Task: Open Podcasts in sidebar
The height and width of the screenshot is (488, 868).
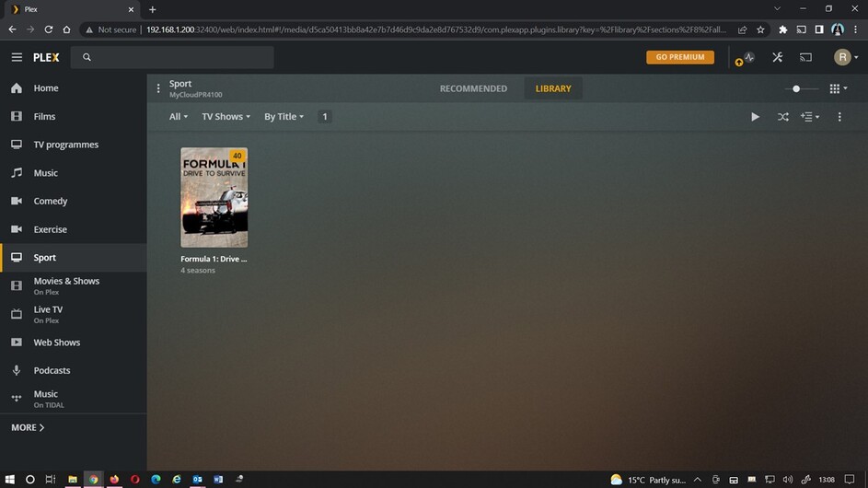Action: point(74,370)
